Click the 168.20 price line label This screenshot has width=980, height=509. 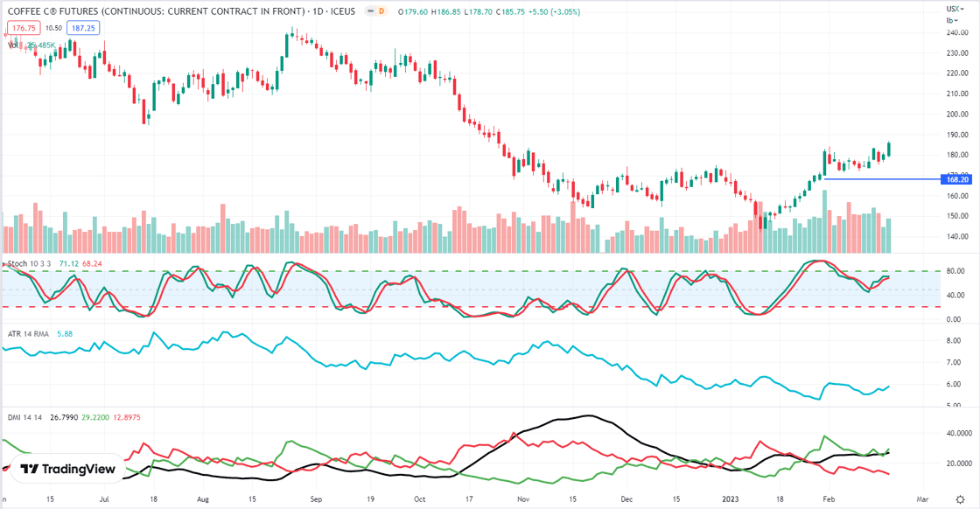click(957, 179)
